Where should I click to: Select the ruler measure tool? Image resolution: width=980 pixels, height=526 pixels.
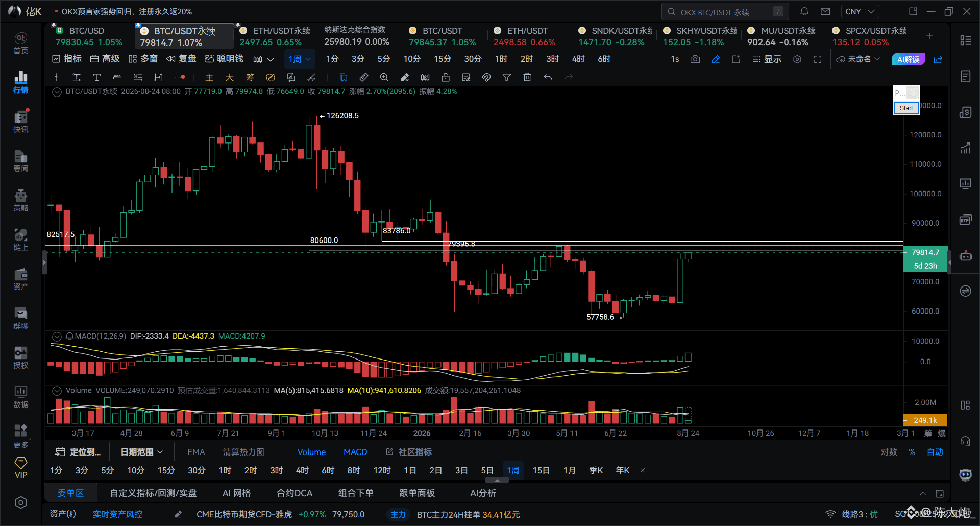point(363,77)
